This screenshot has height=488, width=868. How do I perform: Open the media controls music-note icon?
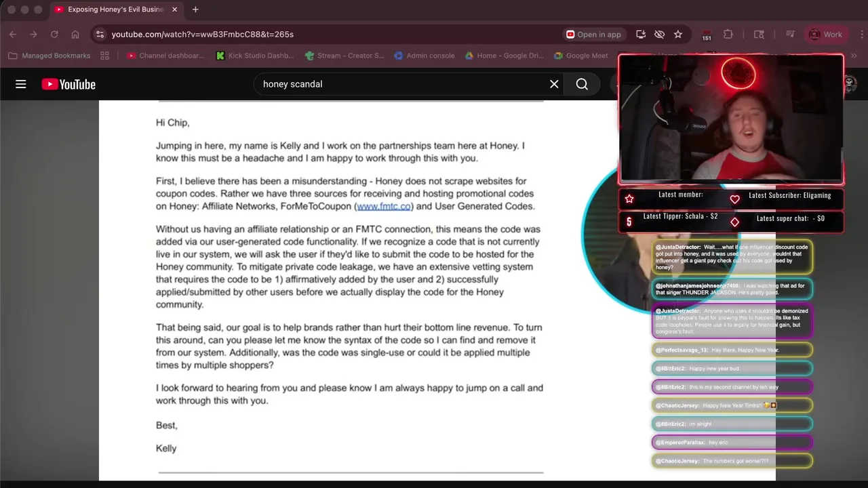click(790, 34)
